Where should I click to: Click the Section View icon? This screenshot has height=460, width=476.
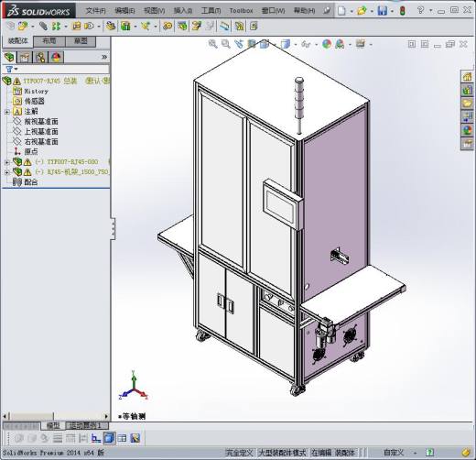tap(252, 44)
